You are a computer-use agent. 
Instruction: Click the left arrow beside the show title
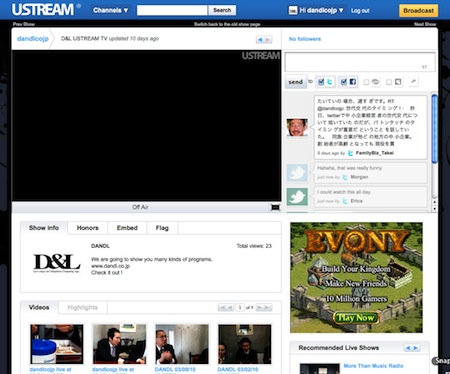[x=260, y=40]
